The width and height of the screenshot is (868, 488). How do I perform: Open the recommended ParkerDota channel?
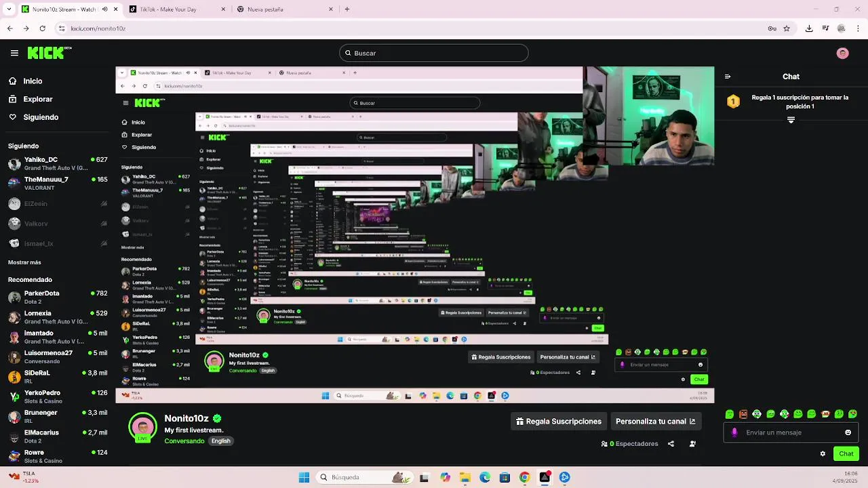pyautogui.click(x=58, y=298)
